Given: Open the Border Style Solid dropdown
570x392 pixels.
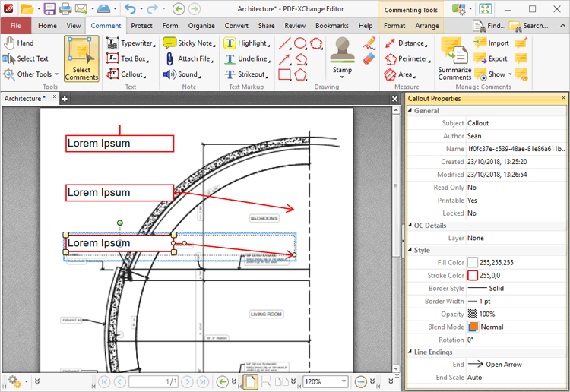Looking at the screenshot, I should (516, 288).
